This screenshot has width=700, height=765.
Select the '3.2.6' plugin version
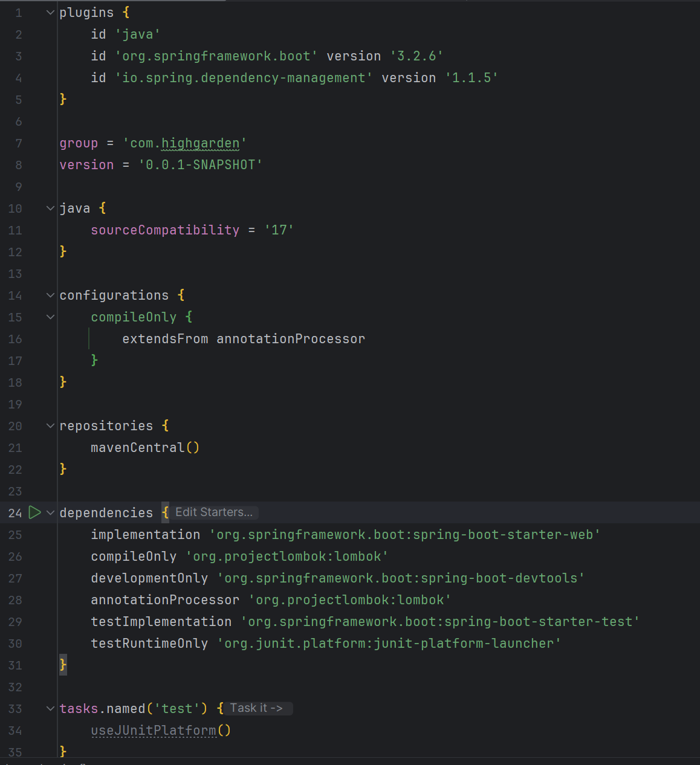point(417,56)
